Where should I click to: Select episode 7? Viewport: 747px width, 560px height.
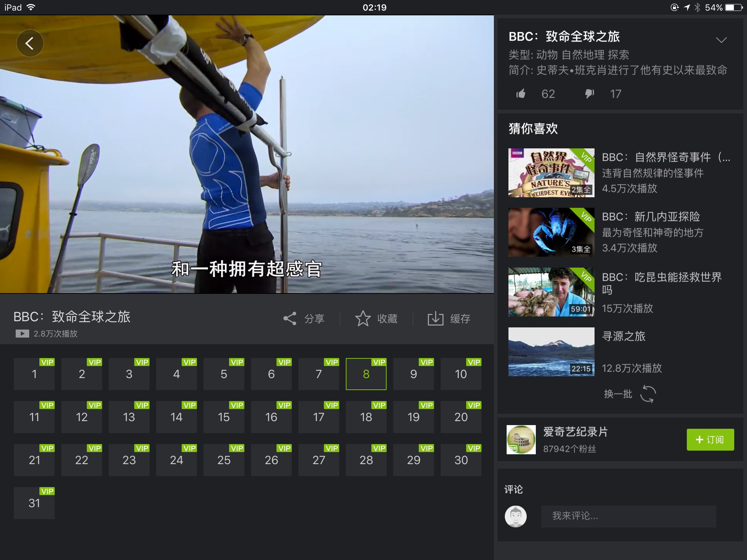click(x=319, y=374)
